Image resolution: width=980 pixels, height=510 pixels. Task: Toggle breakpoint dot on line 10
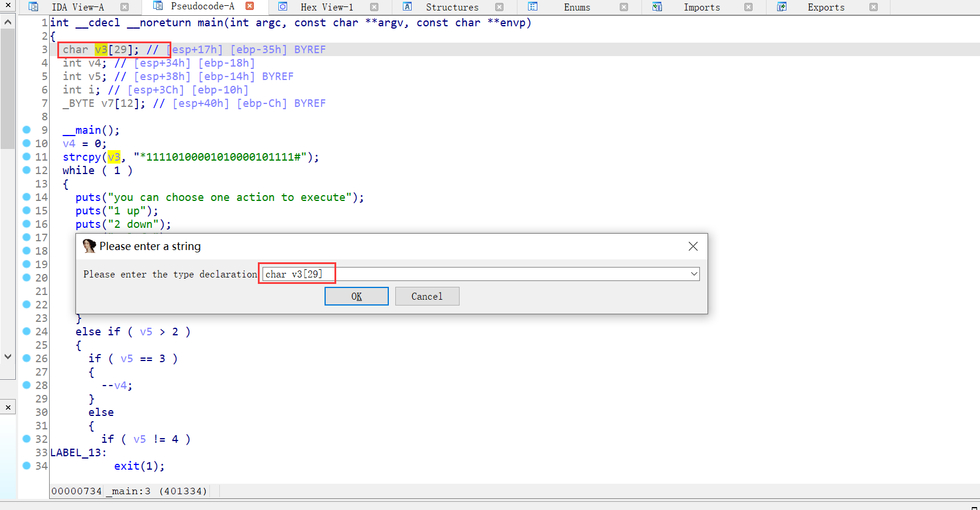pyautogui.click(x=26, y=143)
